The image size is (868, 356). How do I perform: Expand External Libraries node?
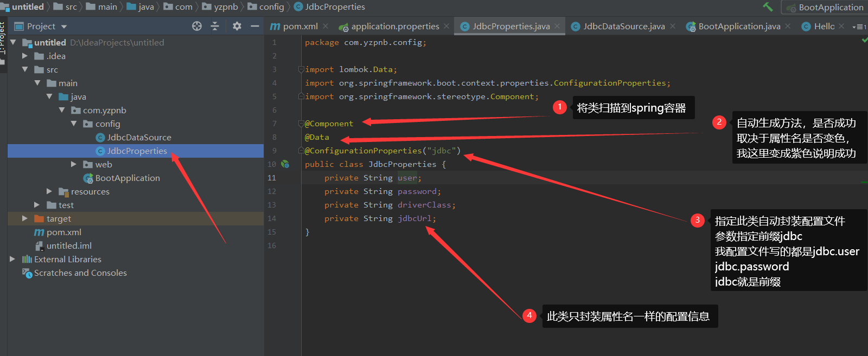(x=12, y=259)
